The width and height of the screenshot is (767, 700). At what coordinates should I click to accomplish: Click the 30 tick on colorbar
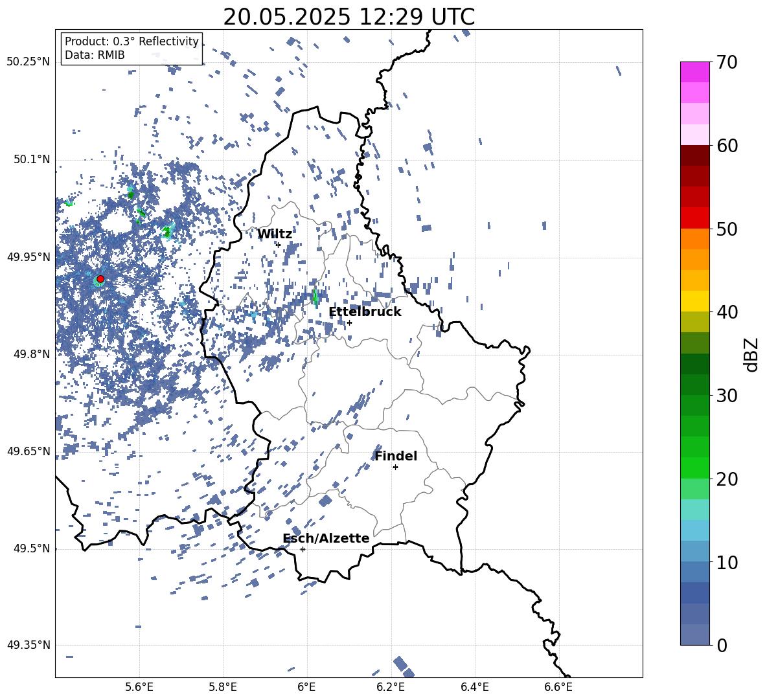coord(727,396)
